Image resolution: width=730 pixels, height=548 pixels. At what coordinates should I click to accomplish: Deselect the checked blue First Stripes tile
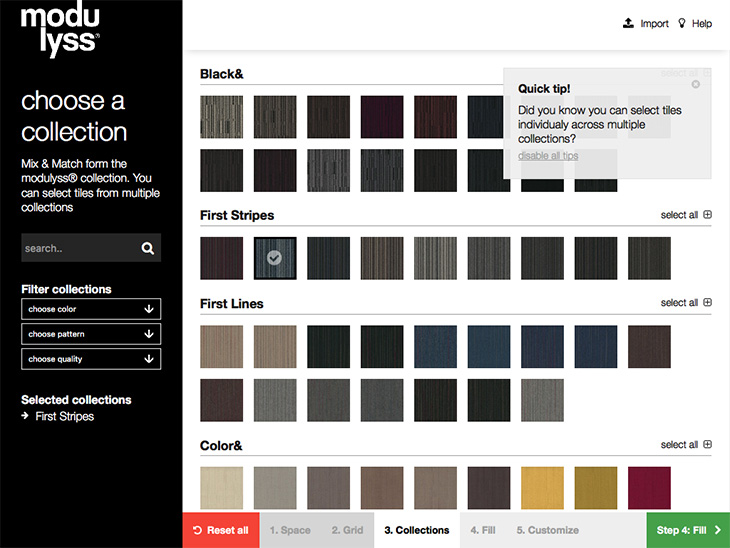point(275,258)
